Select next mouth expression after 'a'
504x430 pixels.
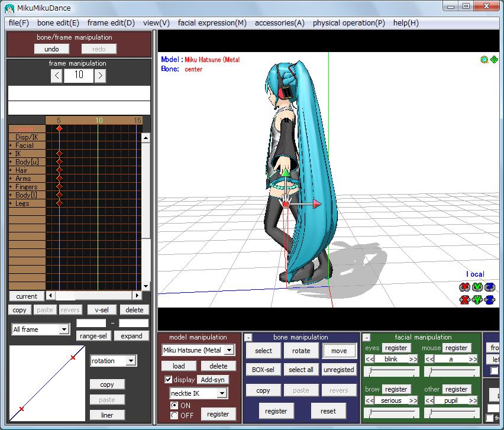coord(473,359)
